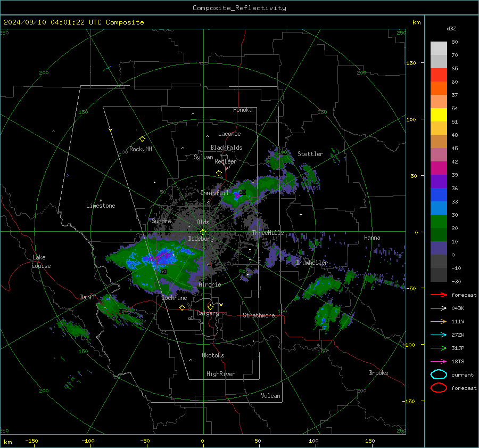
Task: Click the white 04DK arrow icon
Action: pyautogui.click(x=439, y=308)
